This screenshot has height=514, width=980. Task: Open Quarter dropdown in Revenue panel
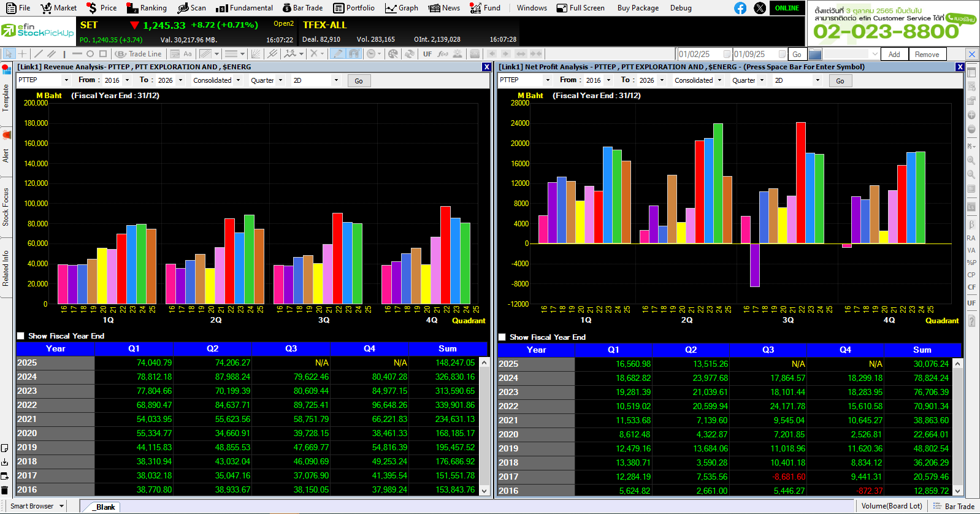click(280, 80)
